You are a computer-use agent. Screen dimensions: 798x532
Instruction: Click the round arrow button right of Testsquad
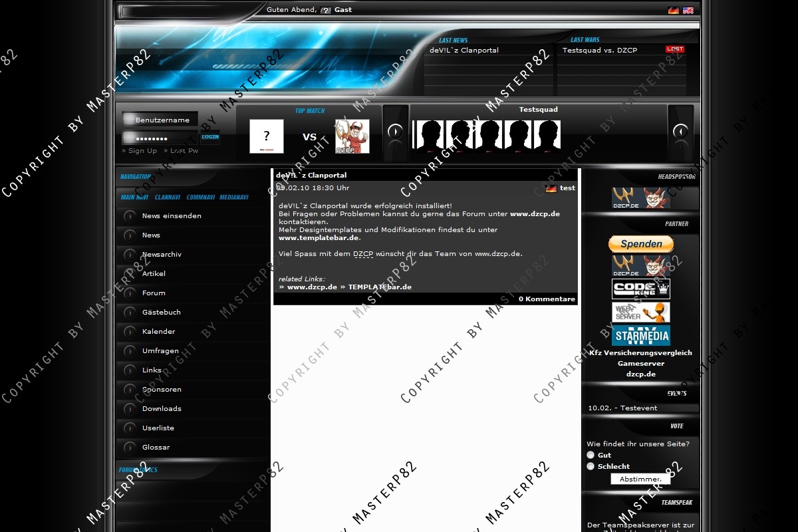pyautogui.click(x=680, y=131)
